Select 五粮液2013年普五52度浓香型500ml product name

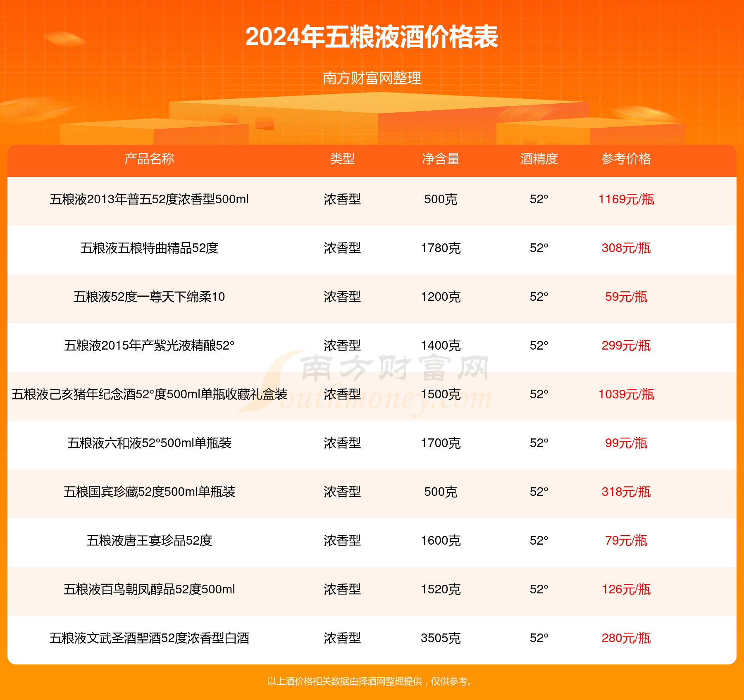tap(149, 199)
